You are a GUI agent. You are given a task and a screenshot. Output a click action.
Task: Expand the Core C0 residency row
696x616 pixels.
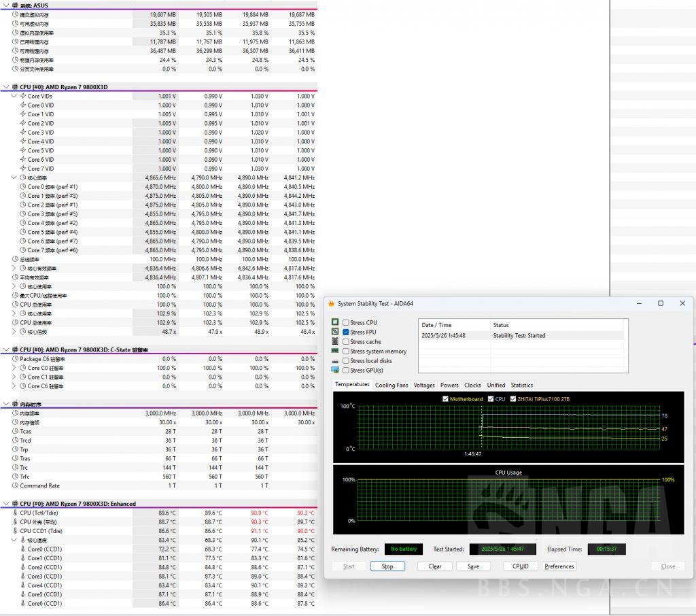pos(14,368)
